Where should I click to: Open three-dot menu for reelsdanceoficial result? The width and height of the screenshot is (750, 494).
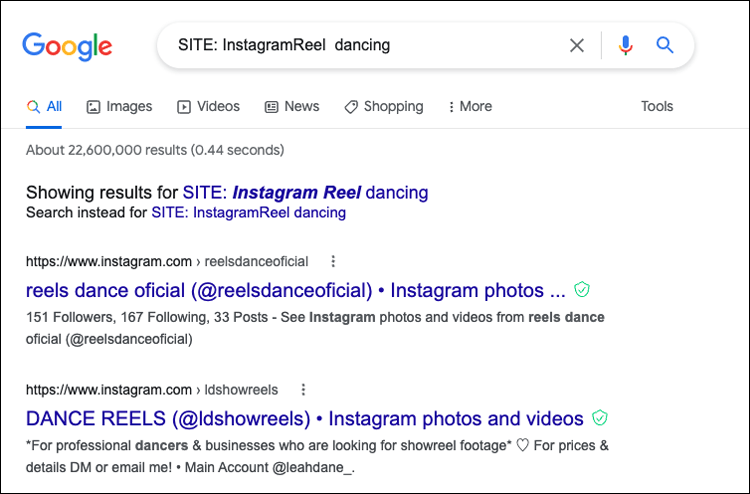[333, 262]
